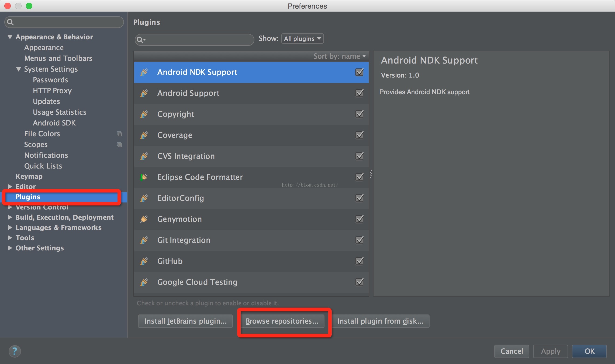This screenshot has width=615, height=364.
Task: Click Install JetBrains plugin button
Action: point(185,321)
